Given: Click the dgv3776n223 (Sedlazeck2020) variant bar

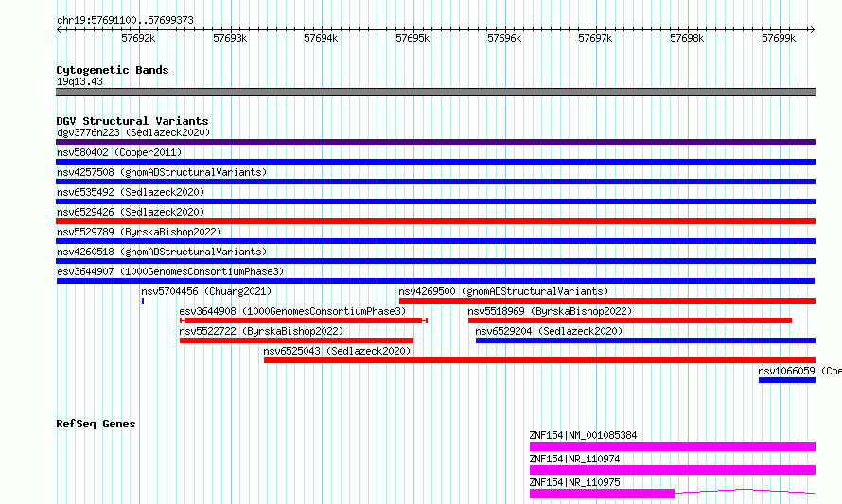Looking at the screenshot, I should coord(435,142).
